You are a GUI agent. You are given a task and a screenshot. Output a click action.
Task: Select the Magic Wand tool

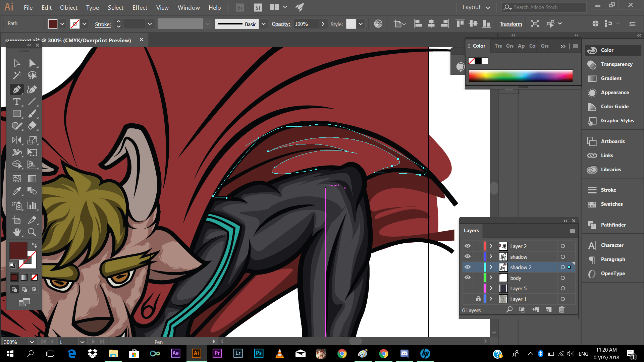coord(16,75)
